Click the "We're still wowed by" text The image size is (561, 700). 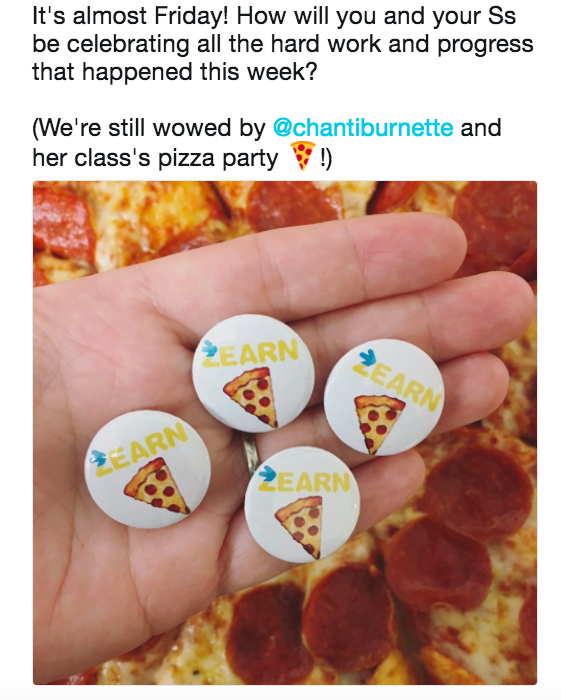(149, 128)
